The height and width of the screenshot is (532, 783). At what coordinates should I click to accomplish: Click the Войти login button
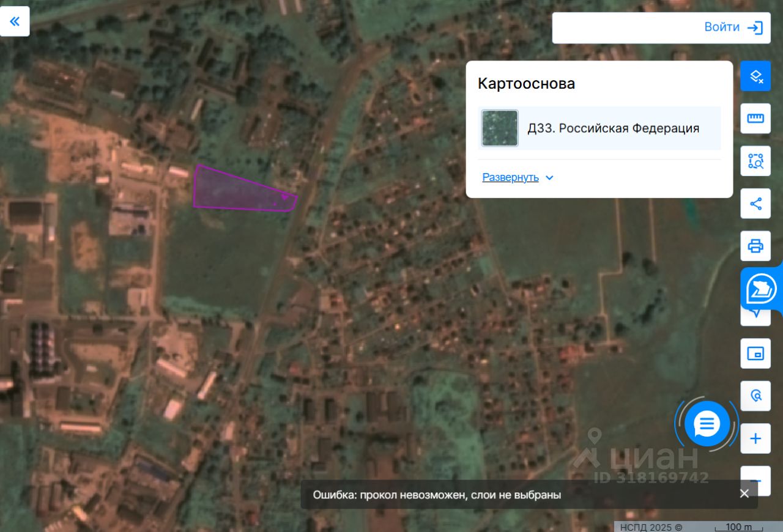click(x=722, y=28)
